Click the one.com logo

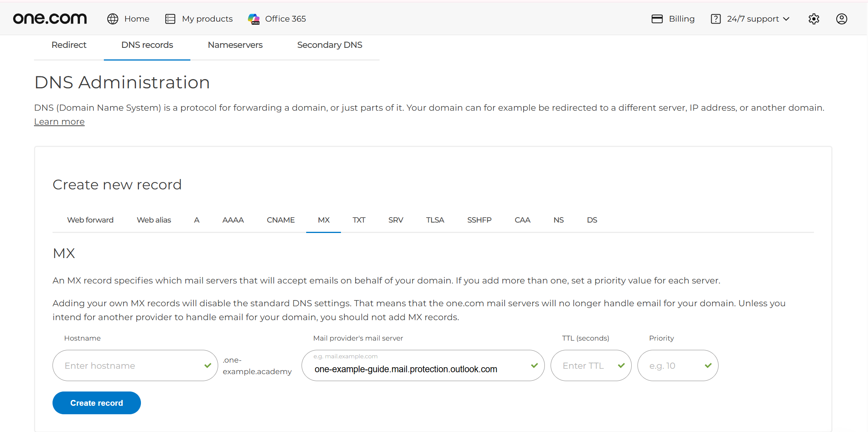pyautogui.click(x=50, y=19)
